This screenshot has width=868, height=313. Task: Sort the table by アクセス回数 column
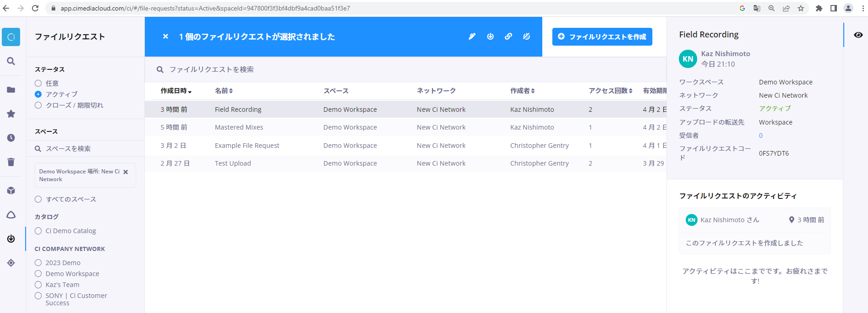(611, 91)
